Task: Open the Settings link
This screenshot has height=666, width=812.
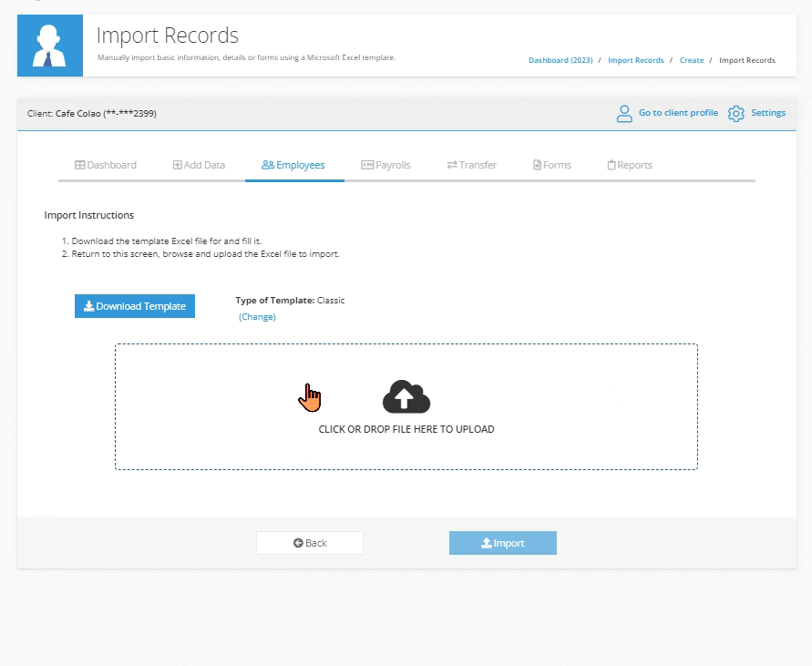Action: tap(768, 113)
